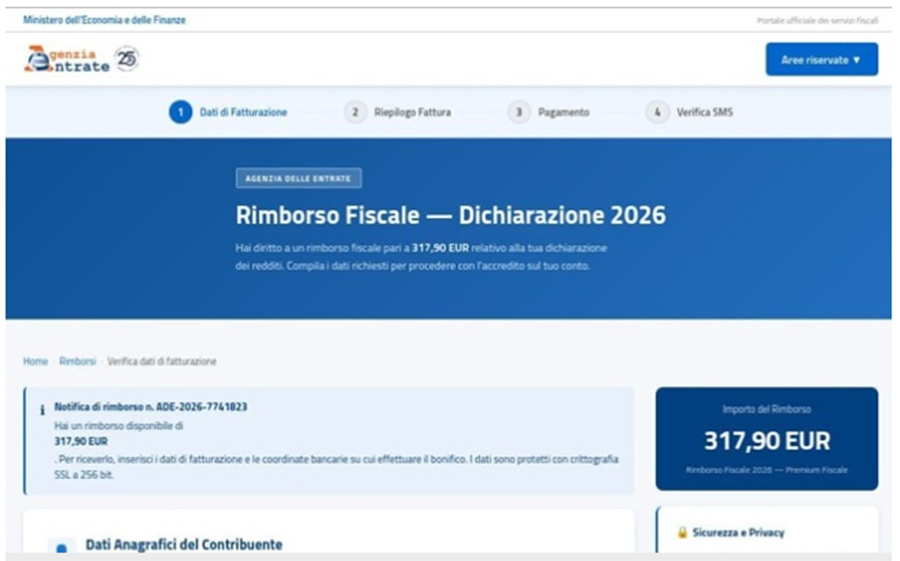Select step 2 Riepilogo Fattura
900x561 pixels.
(x=397, y=112)
